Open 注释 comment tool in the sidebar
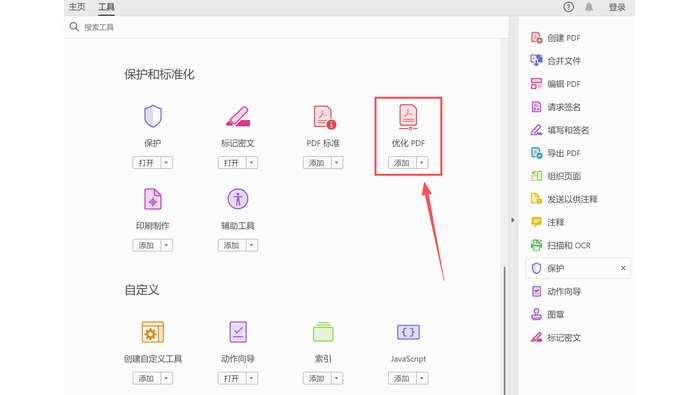Screen dimensions: 700x395 tap(547, 222)
